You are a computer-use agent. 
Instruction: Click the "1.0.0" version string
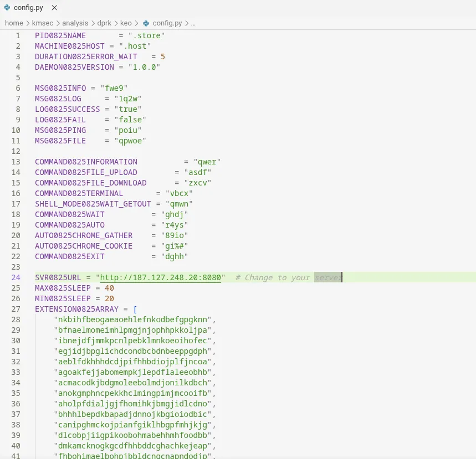tap(144, 67)
